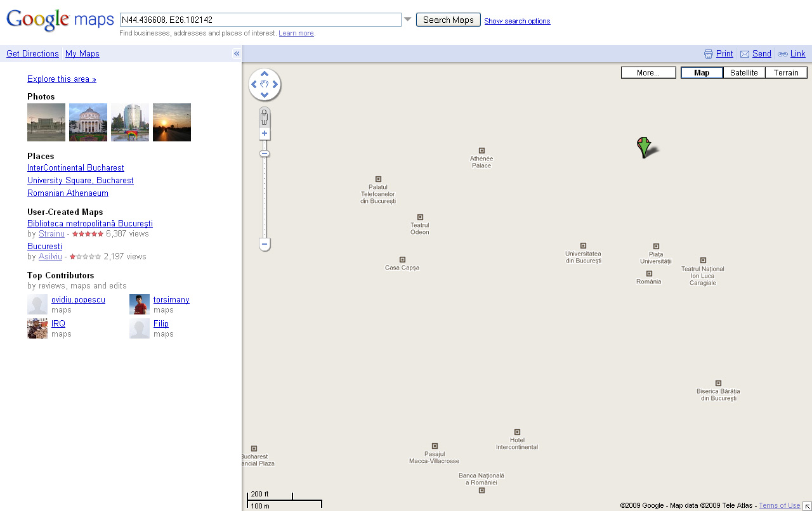The height and width of the screenshot is (511, 812).
Task: Pan the map right with the right arrow
Action: coord(275,84)
